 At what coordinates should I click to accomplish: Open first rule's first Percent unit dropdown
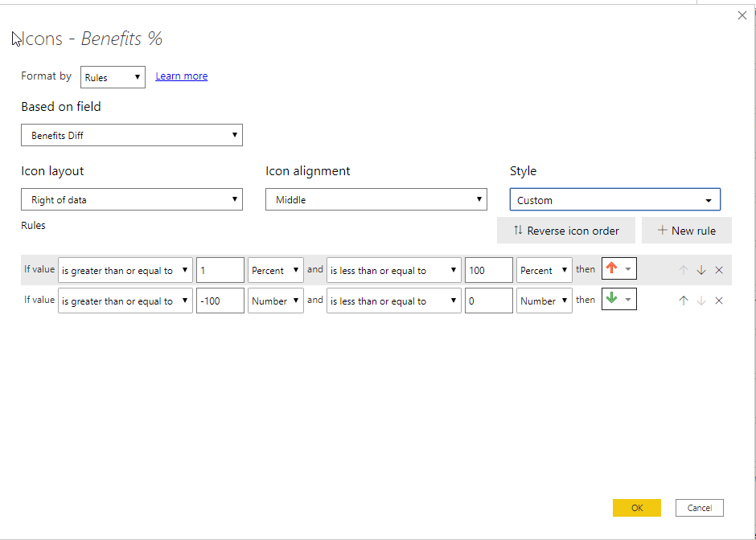276,270
